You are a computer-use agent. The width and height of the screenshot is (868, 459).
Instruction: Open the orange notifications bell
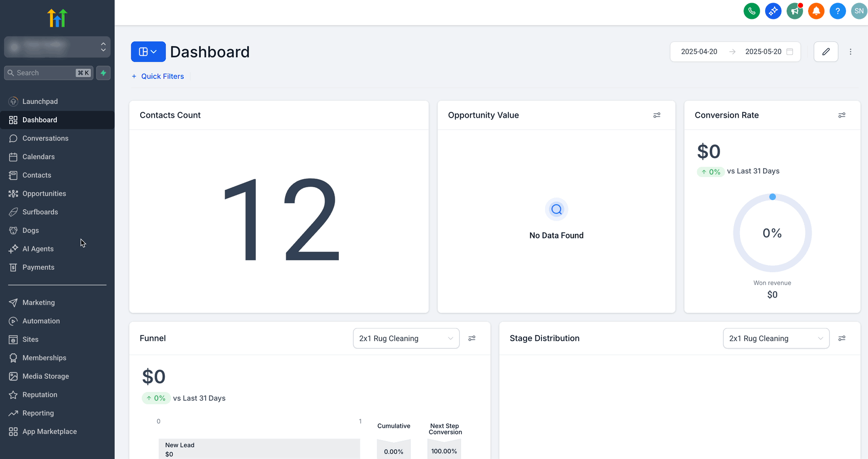[816, 11]
